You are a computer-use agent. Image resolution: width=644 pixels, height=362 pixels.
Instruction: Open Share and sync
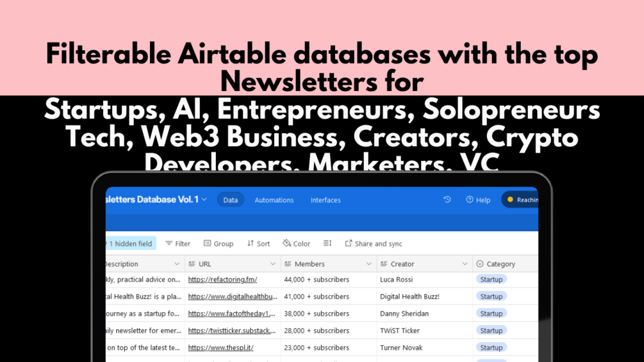(x=374, y=243)
